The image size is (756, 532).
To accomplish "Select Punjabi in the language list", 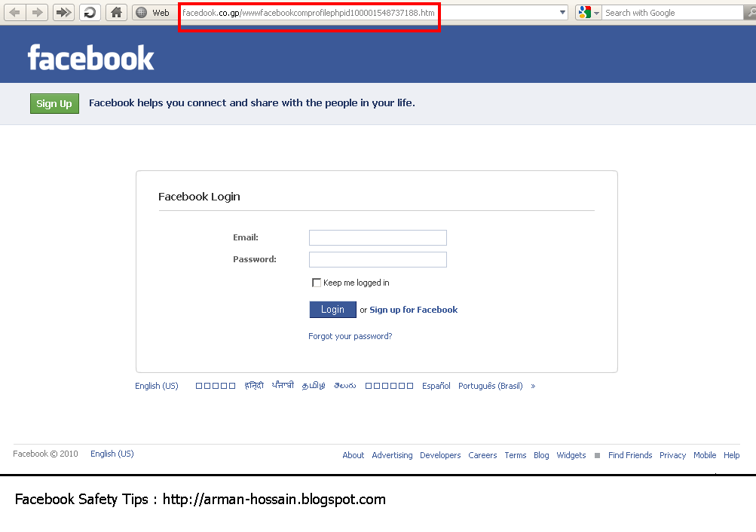I will 283,385.
